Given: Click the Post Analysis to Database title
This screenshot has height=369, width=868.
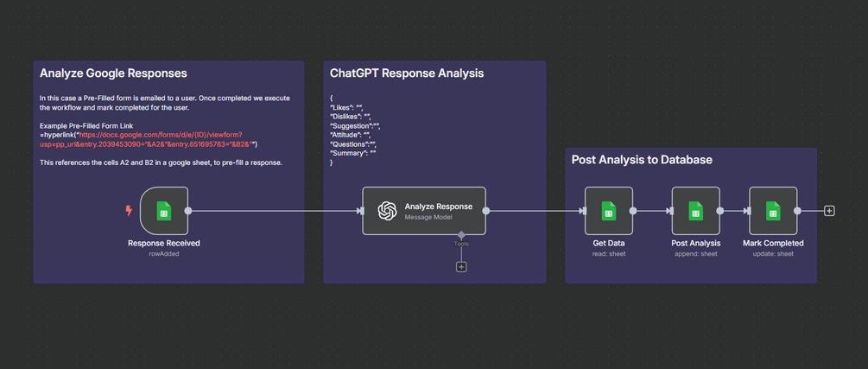Looking at the screenshot, I should [642, 160].
